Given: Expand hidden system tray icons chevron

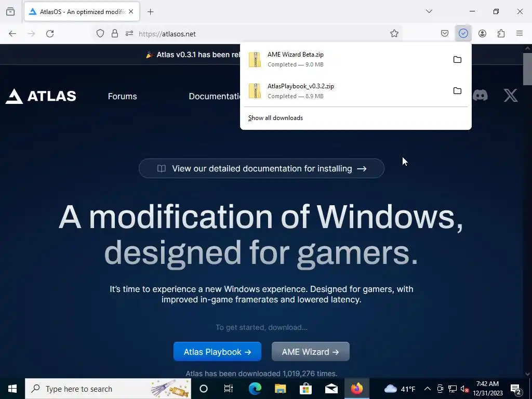Looking at the screenshot, I should (428, 389).
